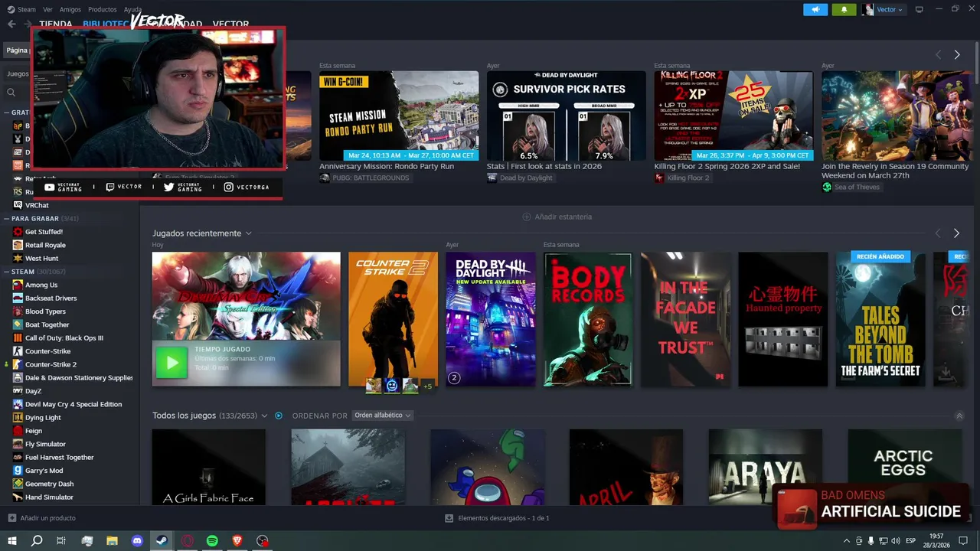Click Añadir un producto

click(47, 518)
